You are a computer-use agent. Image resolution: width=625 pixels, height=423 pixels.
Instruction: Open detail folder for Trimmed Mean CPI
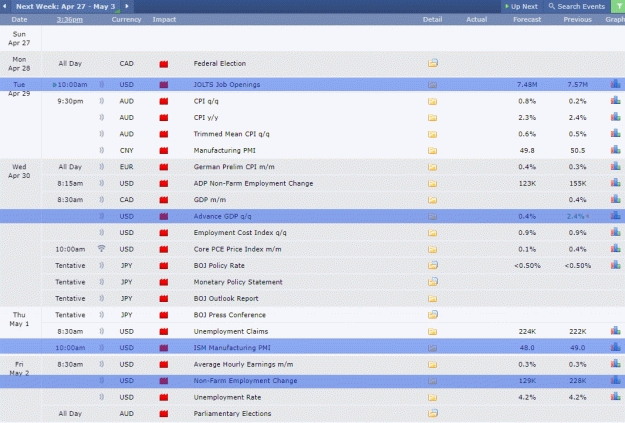tap(432, 134)
